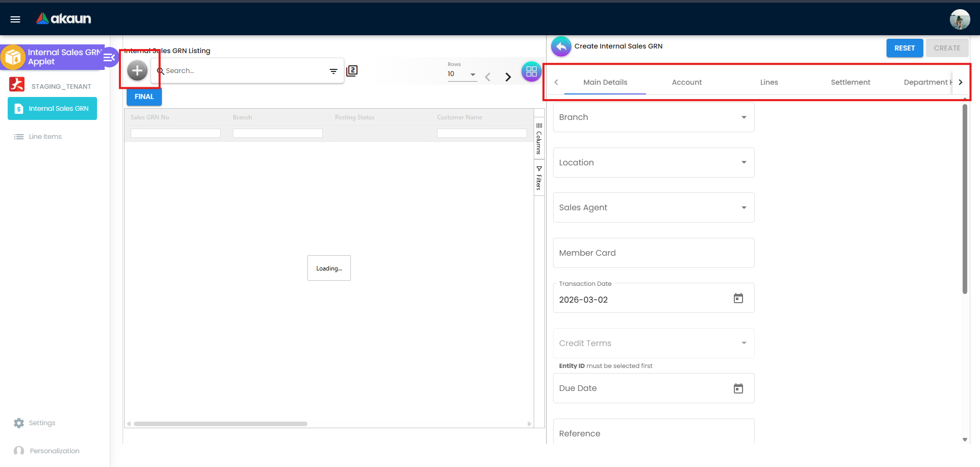Image resolution: width=980 pixels, height=467 pixels.
Task: Switch to the Settlement tab
Action: 850,82
